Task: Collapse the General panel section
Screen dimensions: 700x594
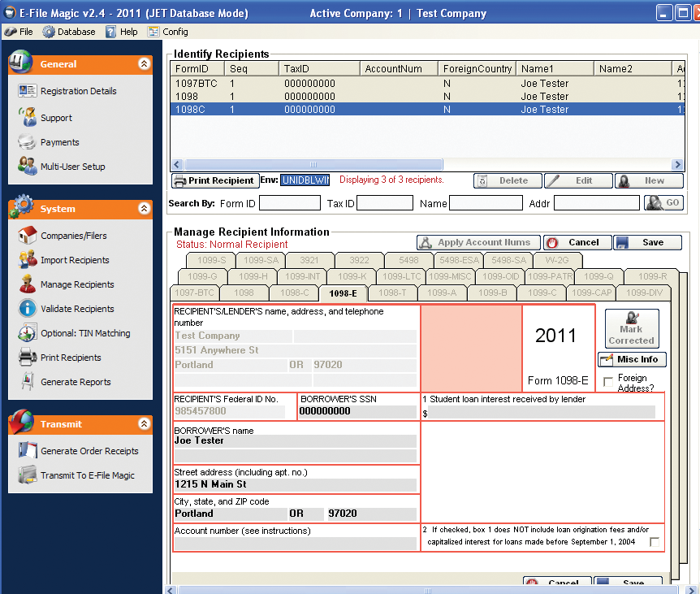Action: coord(144,64)
